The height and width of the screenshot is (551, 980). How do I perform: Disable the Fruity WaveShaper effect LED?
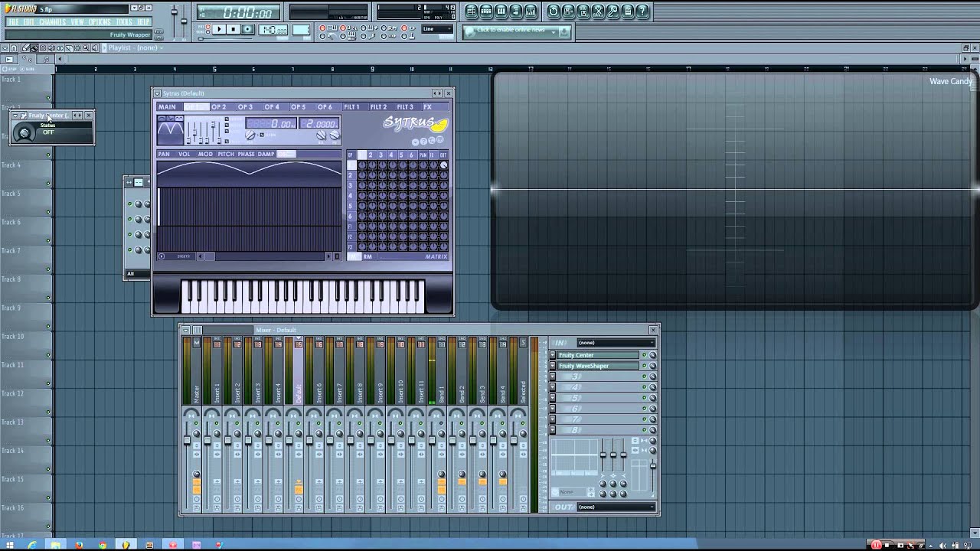(644, 366)
